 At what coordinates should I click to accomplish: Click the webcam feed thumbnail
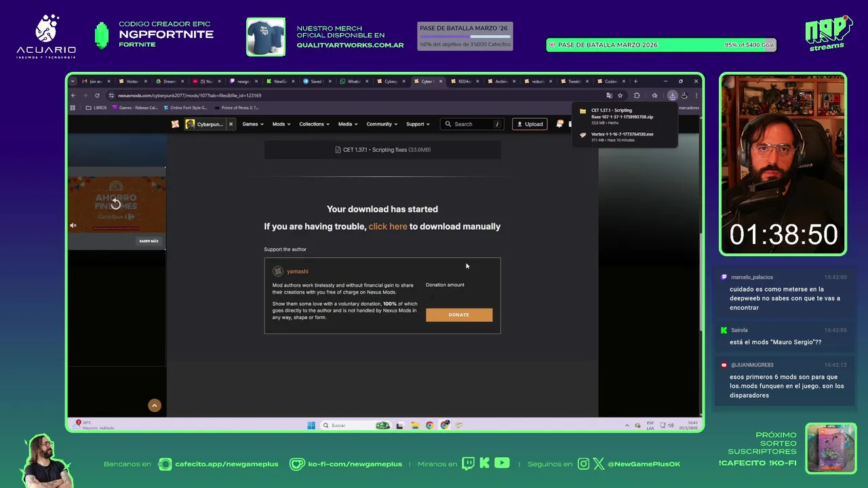783,165
